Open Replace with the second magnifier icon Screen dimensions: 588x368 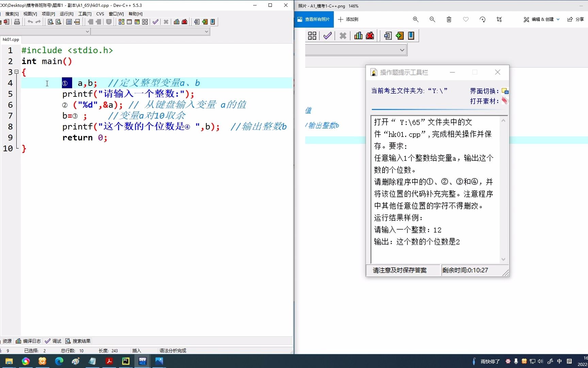(x=59, y=22)
